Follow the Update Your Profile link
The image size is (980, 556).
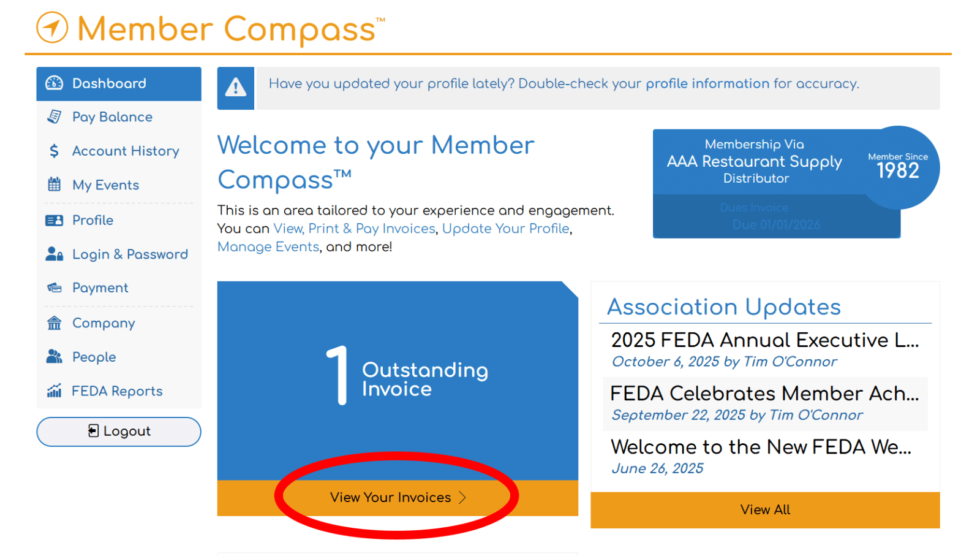pyautogui.click(x=506, y=229)
